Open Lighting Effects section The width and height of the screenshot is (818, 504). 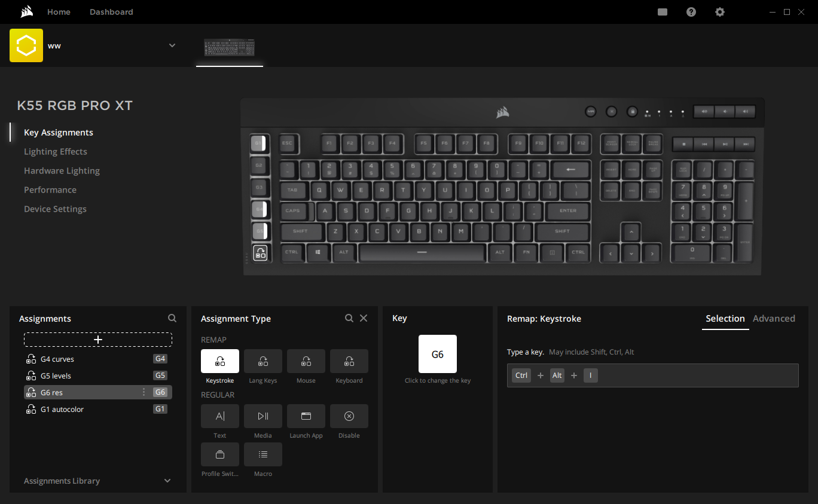click(x=56, y=152)
